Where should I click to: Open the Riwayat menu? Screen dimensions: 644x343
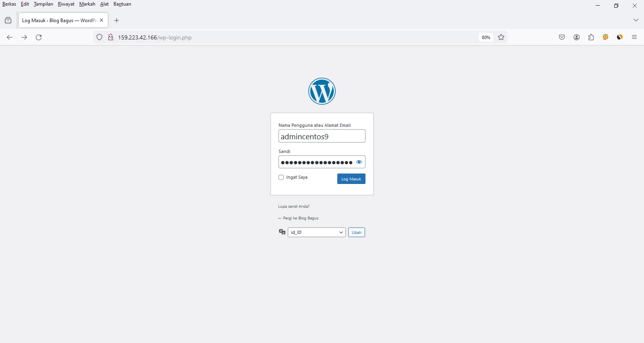tap(66, 4)
